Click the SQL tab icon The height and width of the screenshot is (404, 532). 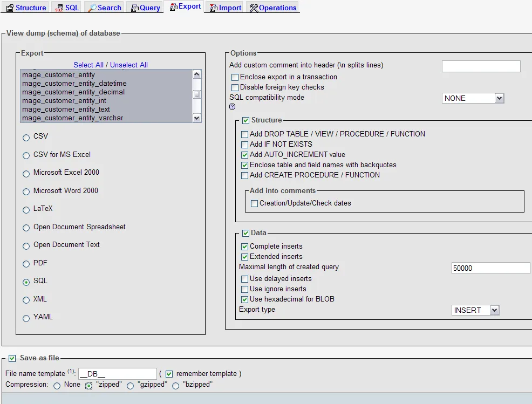point(59,8)
